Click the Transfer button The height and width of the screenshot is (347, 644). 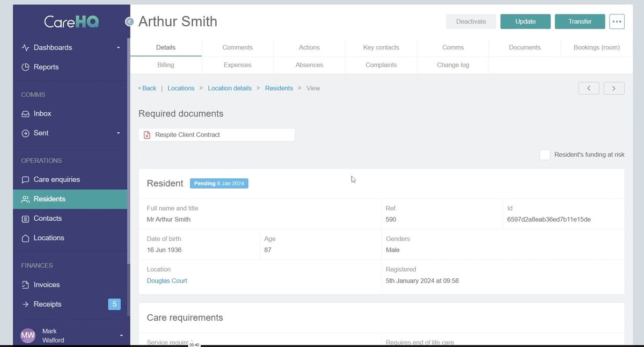tap(580, 21)
